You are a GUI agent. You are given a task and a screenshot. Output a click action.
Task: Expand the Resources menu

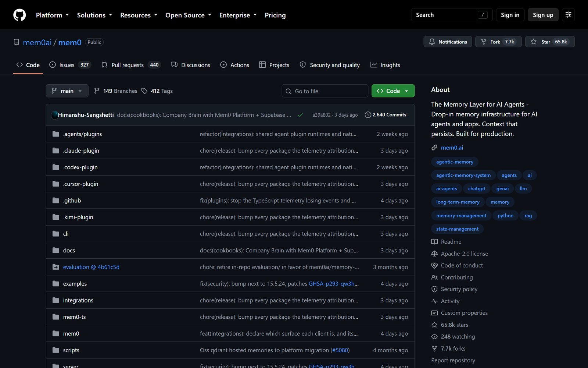(x=139, y=15)
